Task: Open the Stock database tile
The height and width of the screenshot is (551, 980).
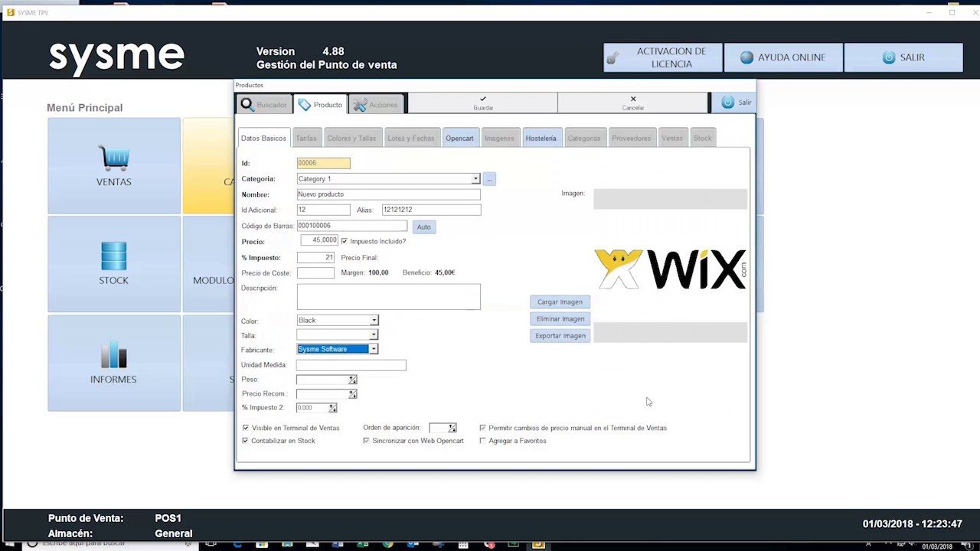Action: [x=114, y=265]
